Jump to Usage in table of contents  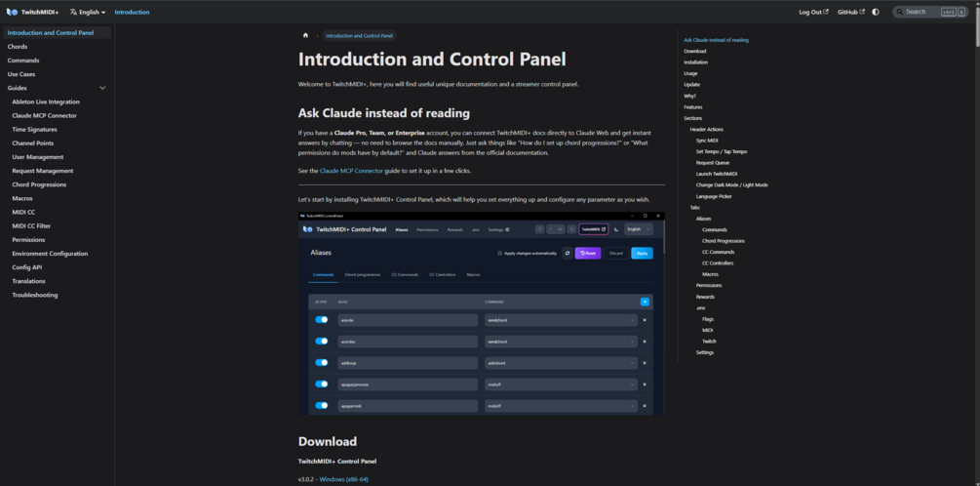pos(690,73)
